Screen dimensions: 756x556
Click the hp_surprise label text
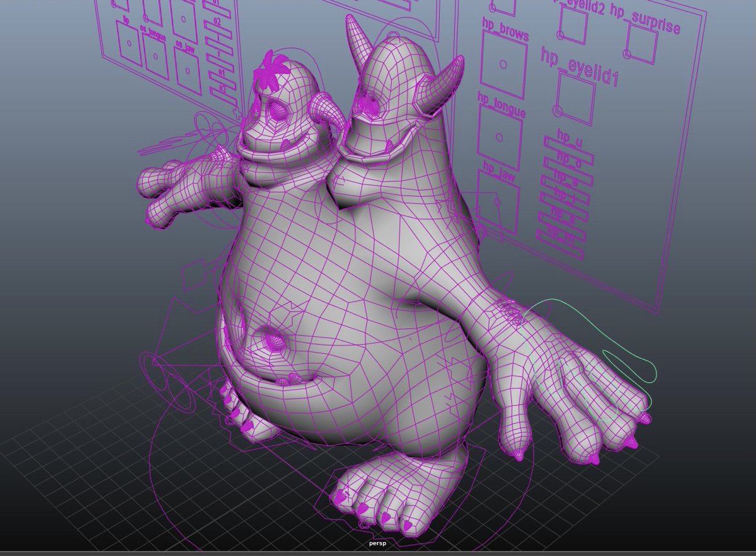click(644, 19)
